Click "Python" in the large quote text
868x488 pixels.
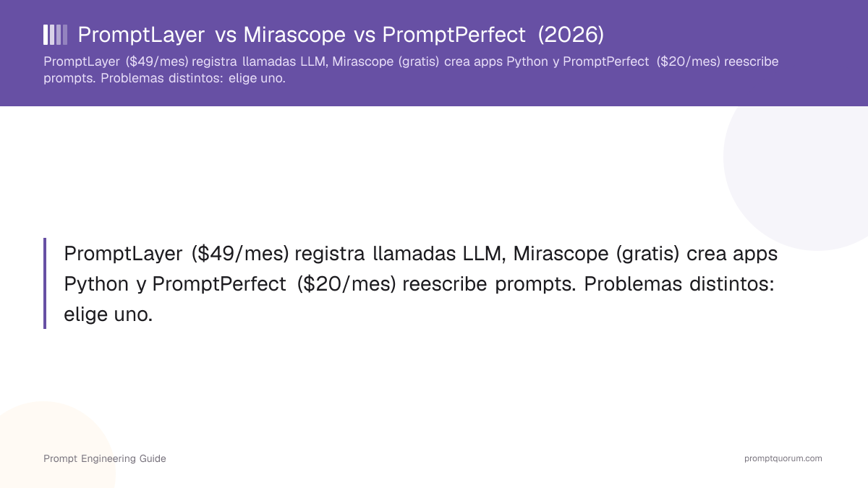point(97,284)
